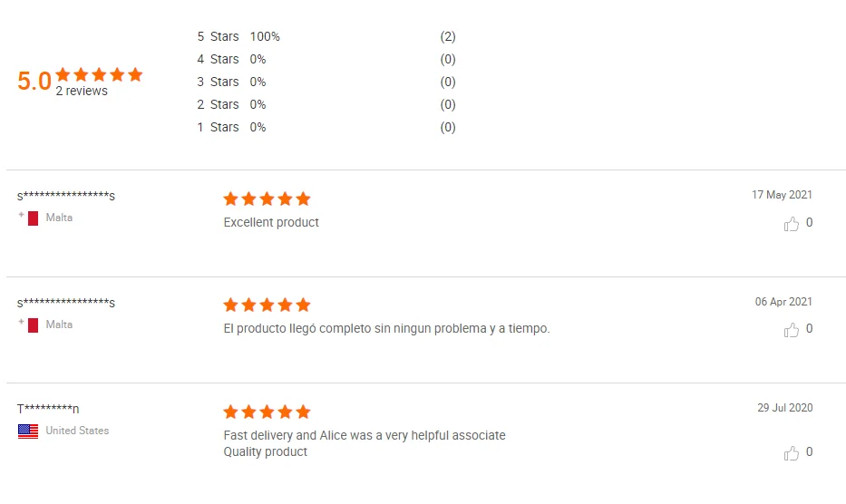Click the star rating above 'Excellent product'
This screenshot has width=846, height=504.
tap(267, 199)
